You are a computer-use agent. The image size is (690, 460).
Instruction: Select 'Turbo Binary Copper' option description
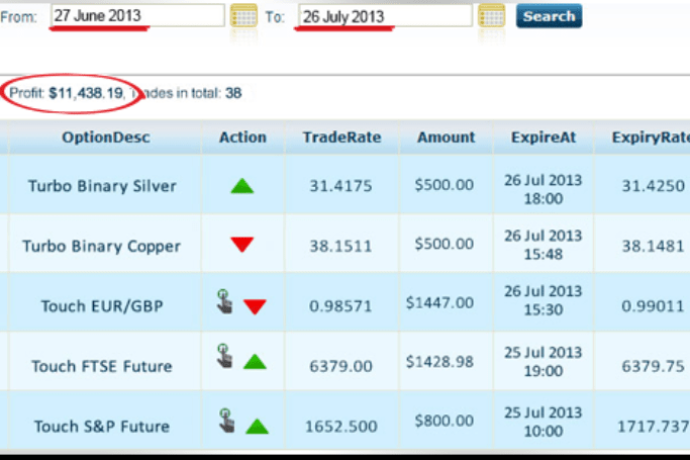pyautogui.click(x=102, y=246)
